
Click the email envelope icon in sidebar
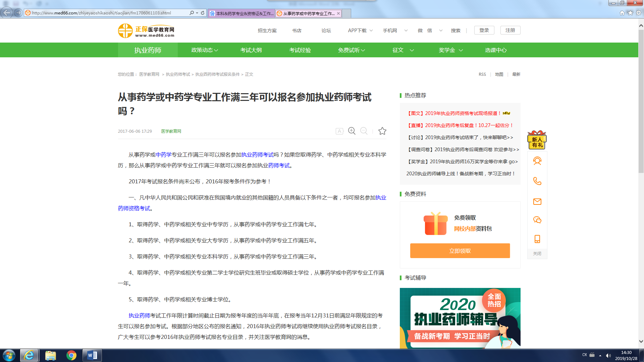(x=537, y=201)
